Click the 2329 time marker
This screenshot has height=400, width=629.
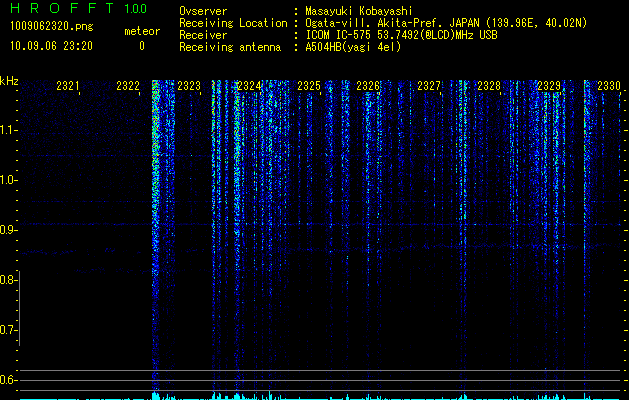click(x=549, y=86)
